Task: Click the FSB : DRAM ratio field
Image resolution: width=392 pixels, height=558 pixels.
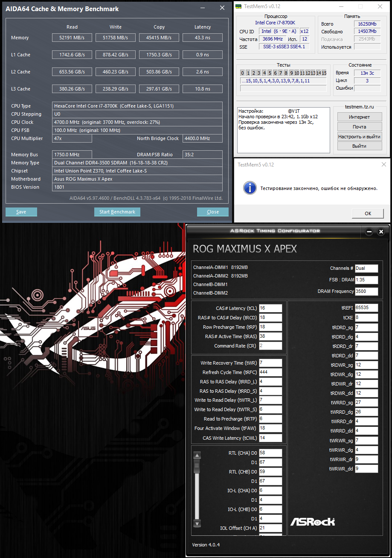Action: tap(366, 280)
